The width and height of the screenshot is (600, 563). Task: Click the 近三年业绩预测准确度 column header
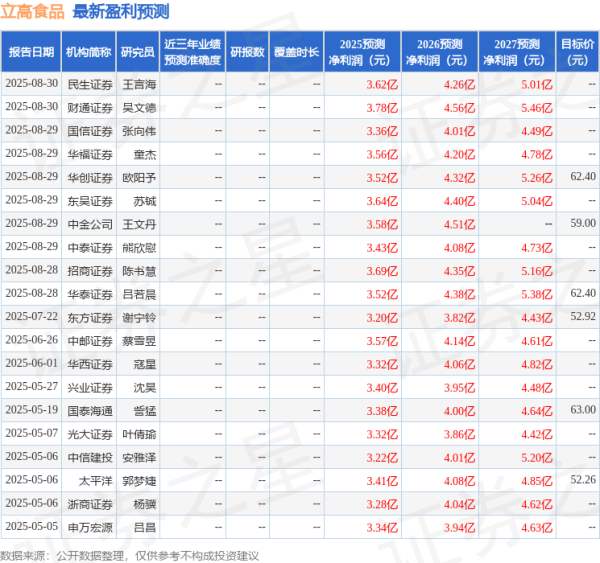click(x=192, y=51)
